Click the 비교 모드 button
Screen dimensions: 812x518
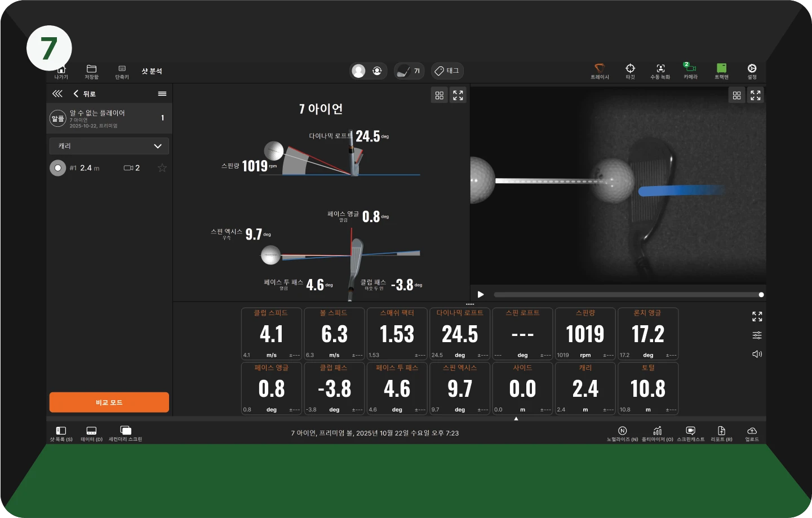pos(109,402)
